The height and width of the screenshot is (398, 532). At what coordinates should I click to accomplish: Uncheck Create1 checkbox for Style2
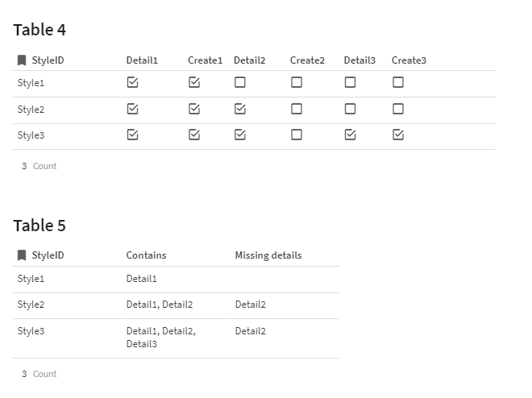(x=194, y=109)
